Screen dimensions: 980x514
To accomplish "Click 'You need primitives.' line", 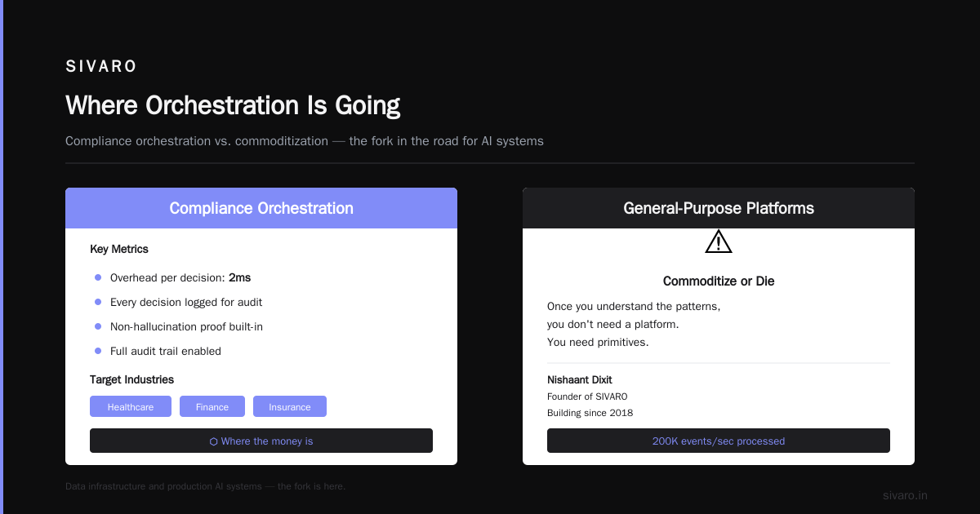I will 598,342.
